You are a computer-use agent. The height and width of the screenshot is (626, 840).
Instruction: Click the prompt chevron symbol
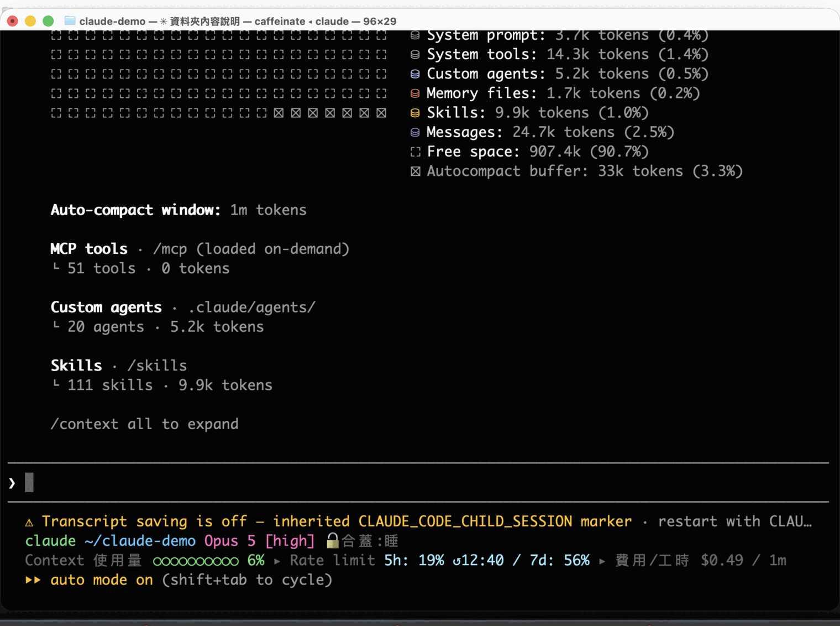(x=12, y=483)
